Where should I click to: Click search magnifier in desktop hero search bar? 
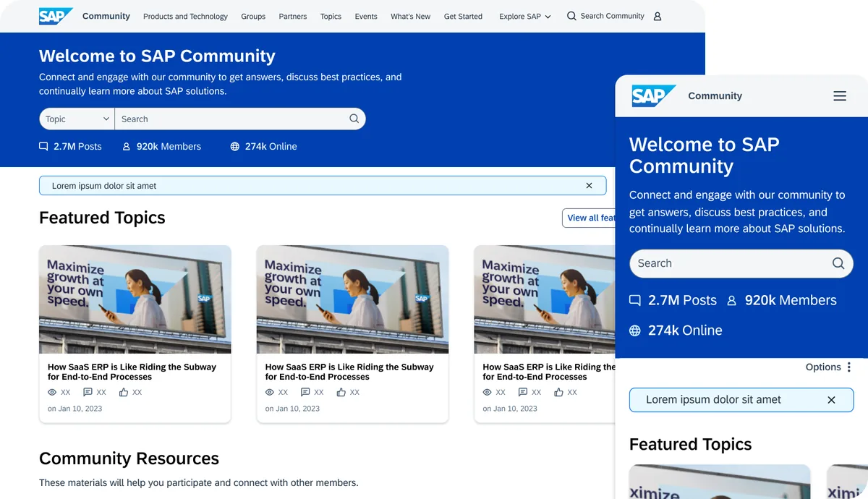coord(354,119)
